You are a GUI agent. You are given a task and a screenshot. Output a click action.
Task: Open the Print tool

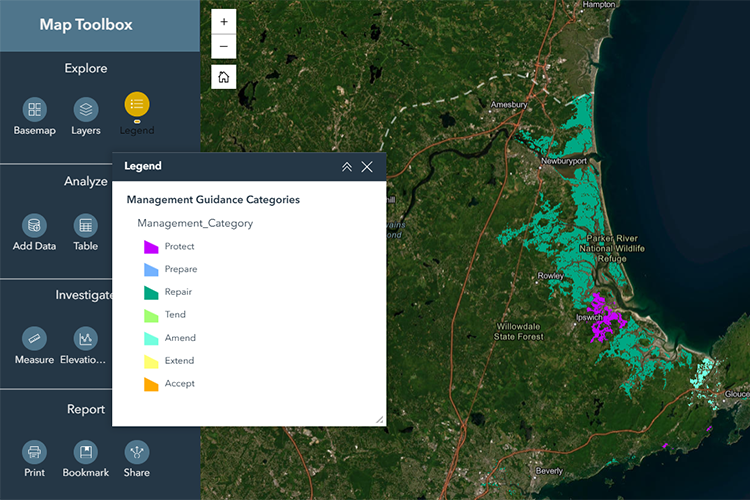pyautogui.click(x=34, y=452)
